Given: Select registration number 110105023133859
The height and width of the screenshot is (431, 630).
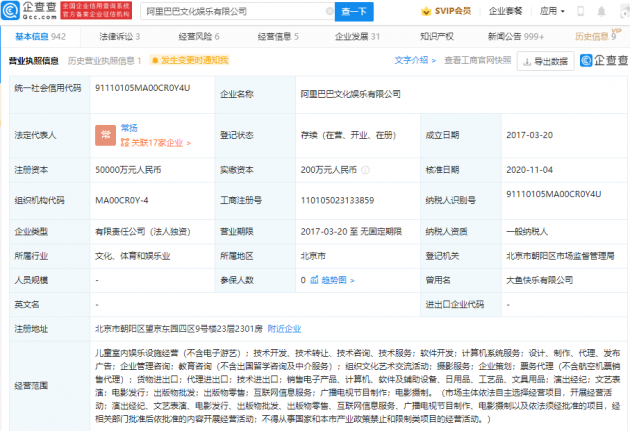Looking at the screenshot, I should (338, 200).
